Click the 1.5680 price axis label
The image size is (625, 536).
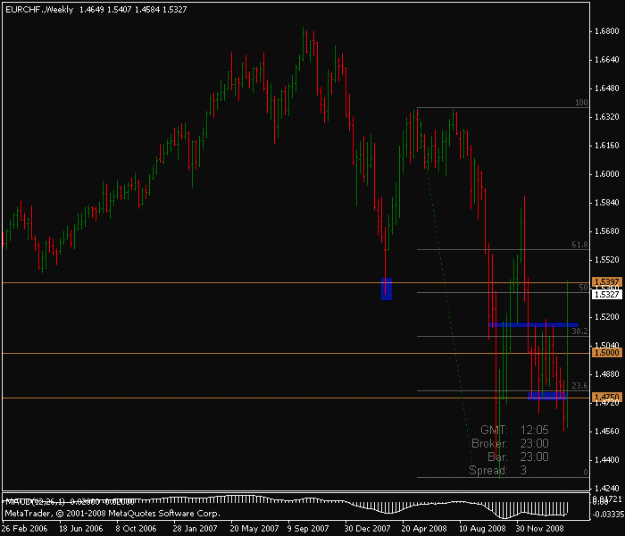(607, 231)
